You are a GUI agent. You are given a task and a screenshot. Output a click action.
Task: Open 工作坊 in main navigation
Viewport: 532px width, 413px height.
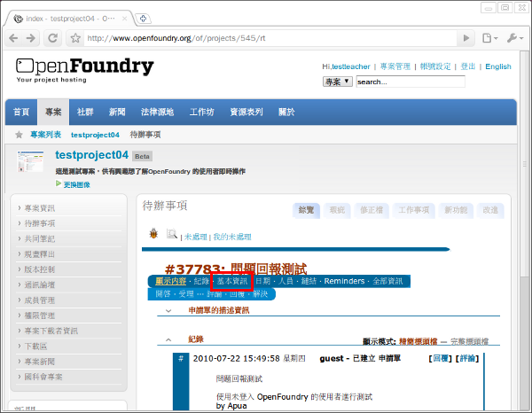tap(201, 112)
